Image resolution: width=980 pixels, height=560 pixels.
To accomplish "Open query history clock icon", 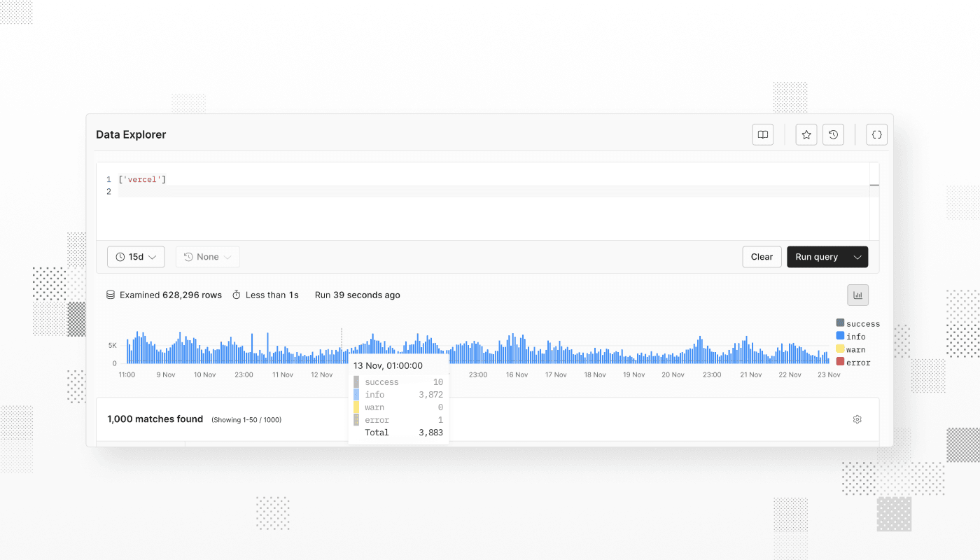I will click(x=833, y=134).
